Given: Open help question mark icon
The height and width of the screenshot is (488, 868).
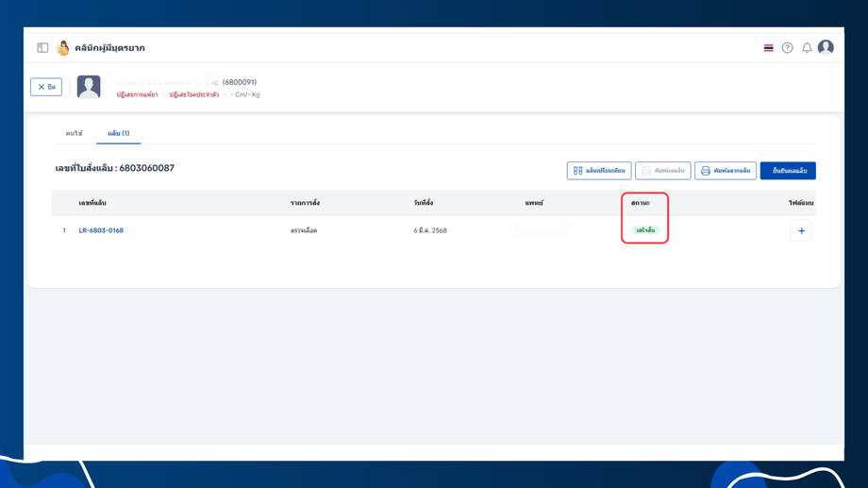Looking at the screenshot, I should 787,48.
